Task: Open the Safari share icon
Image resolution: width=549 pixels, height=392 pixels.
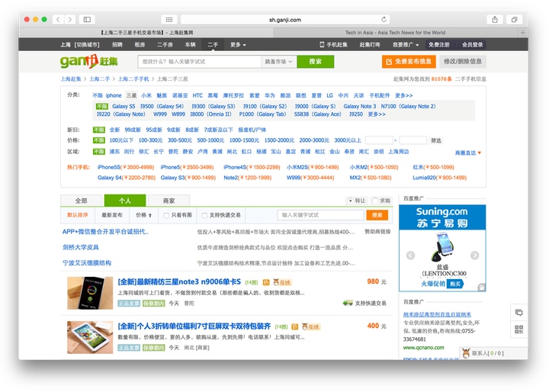Action: (x=495, y=20)
